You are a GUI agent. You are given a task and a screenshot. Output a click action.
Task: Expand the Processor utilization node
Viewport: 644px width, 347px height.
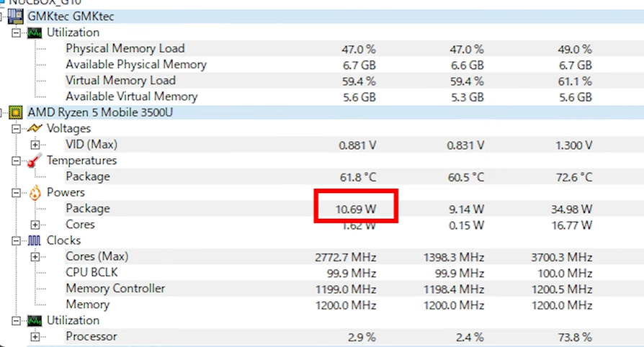pos(35,337)
